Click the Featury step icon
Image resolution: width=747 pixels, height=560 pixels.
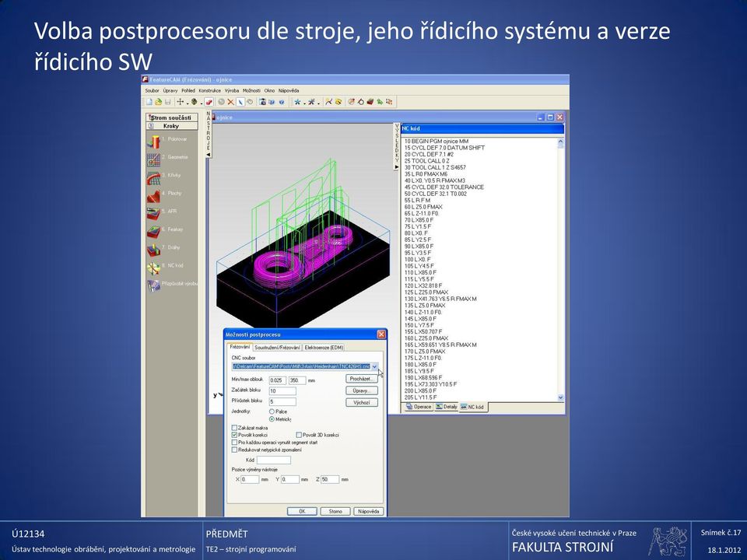[x=153, y=232]
